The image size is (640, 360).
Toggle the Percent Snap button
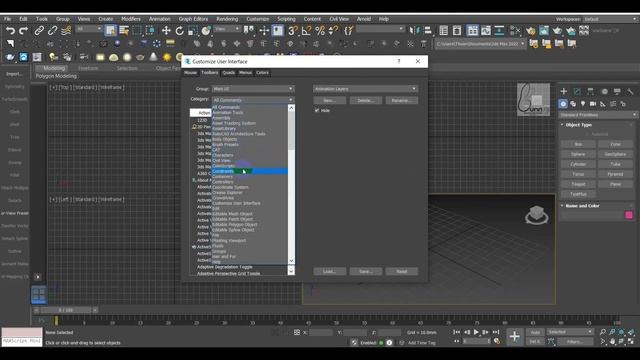coord(320,31)
